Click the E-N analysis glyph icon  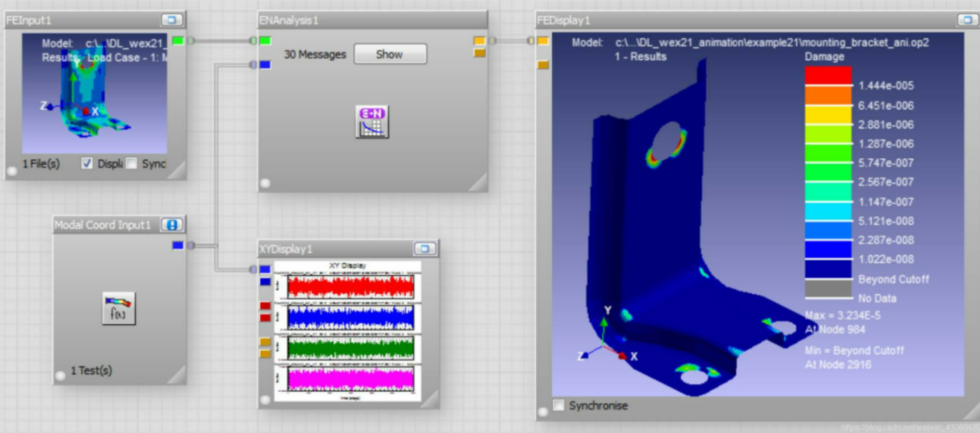pyautogui.click(x=372, y=122)
